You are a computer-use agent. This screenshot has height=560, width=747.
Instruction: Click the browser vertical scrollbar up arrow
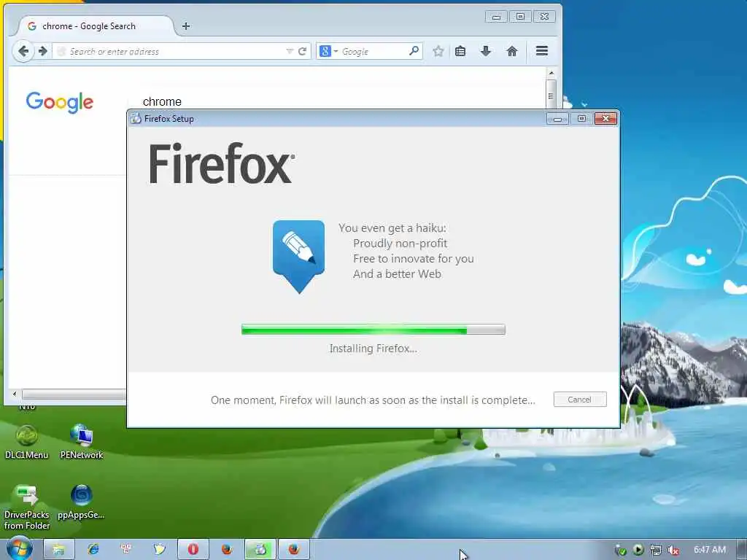551,73
